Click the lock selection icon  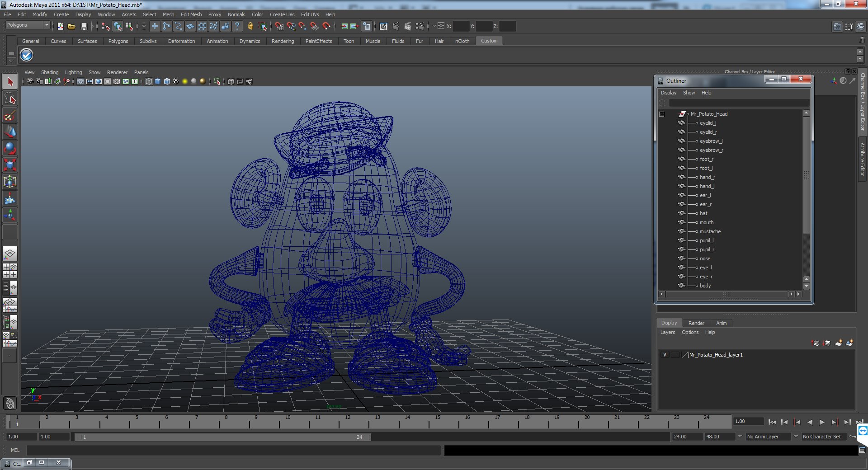point(250,26)
